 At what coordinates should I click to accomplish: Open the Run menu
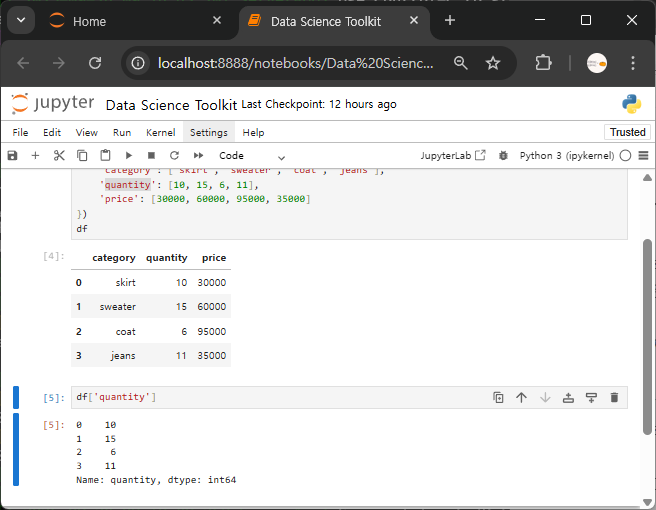pos(122,133)
